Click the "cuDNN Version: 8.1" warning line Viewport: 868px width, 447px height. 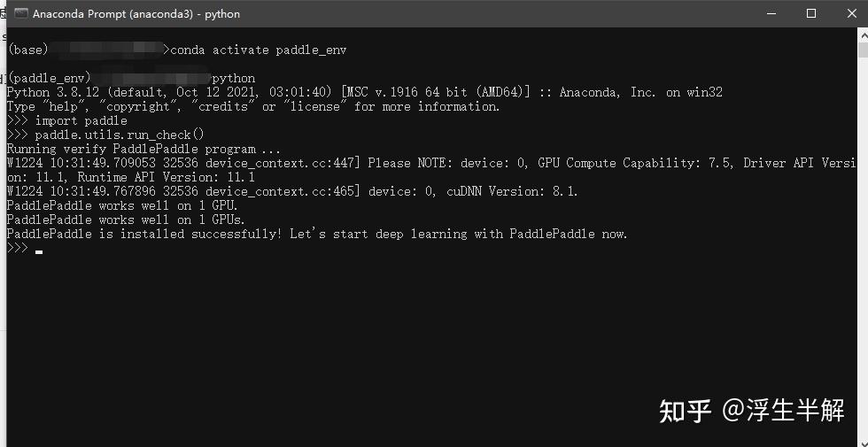[x=292, y=191]
